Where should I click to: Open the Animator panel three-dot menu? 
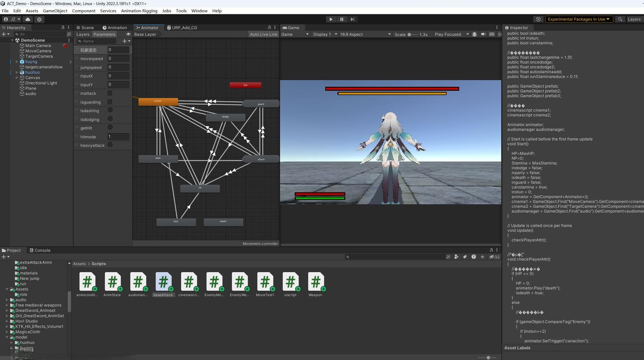[x=275, y=28]
